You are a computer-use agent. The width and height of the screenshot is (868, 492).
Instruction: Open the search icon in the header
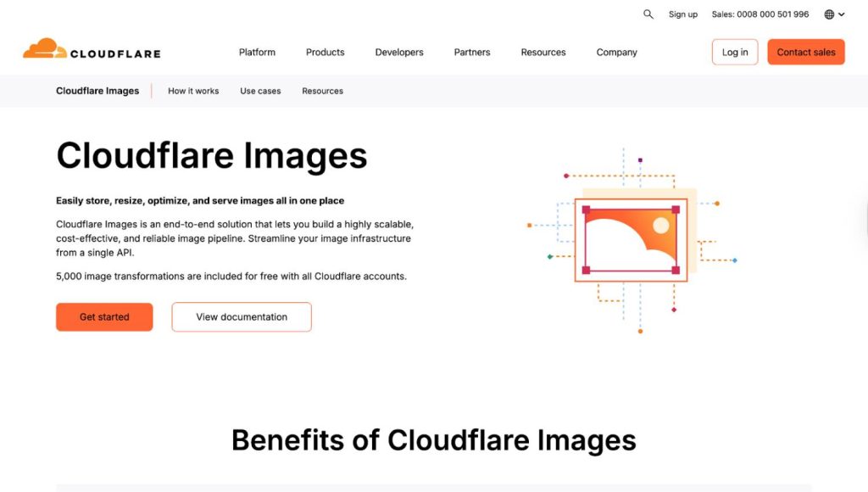pyautogui.click(x=648, y=14)
